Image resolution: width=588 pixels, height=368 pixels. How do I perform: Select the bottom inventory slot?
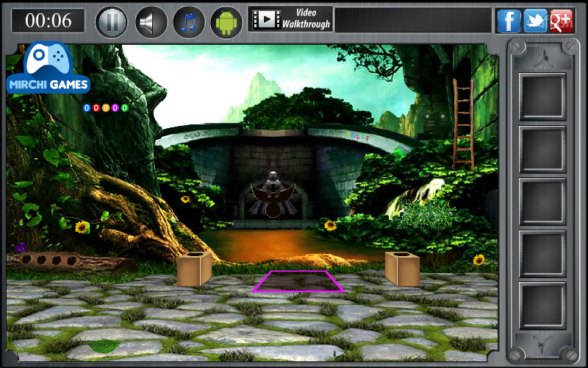(x=542, y=306)
